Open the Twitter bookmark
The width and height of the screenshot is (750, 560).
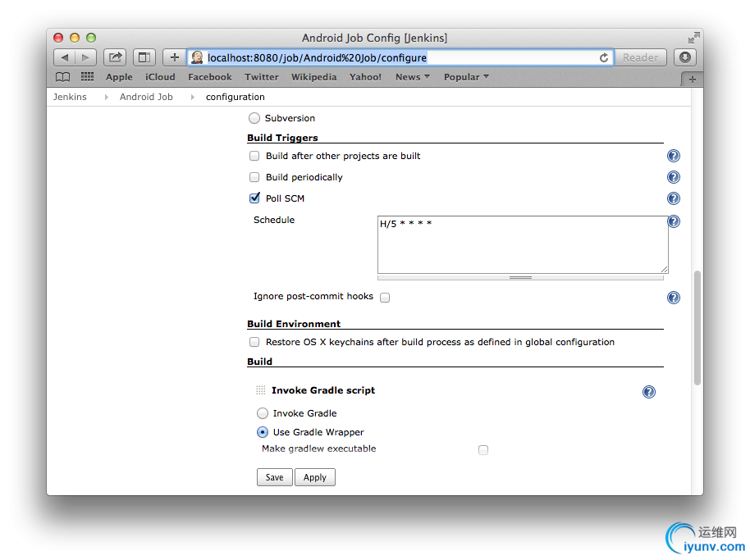[262, 77]
